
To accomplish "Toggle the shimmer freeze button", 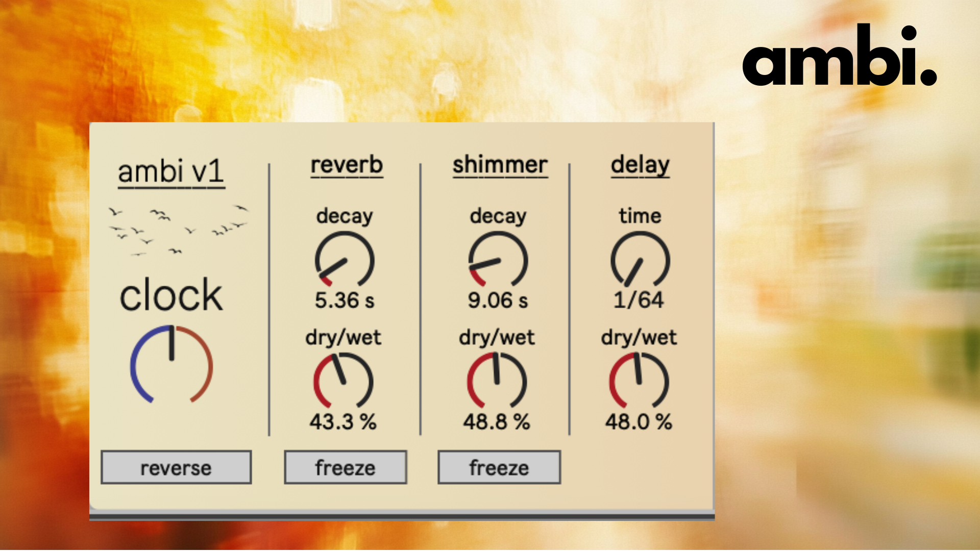I will point(499,467).
